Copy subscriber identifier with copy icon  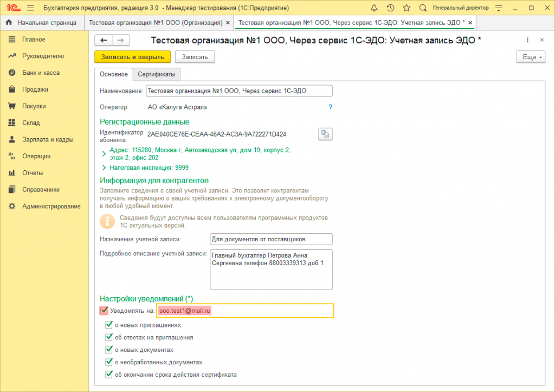325,134
